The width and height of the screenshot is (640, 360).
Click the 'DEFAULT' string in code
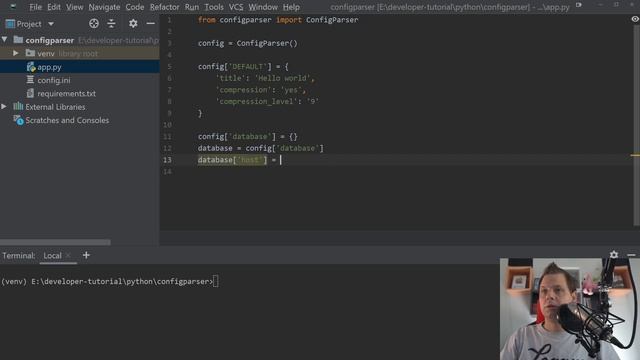pyautogui.click(x=248, y=67)
